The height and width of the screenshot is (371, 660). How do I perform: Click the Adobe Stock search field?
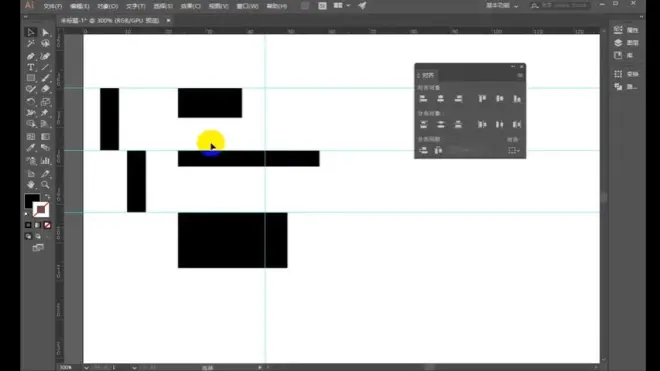coord(562,5)
